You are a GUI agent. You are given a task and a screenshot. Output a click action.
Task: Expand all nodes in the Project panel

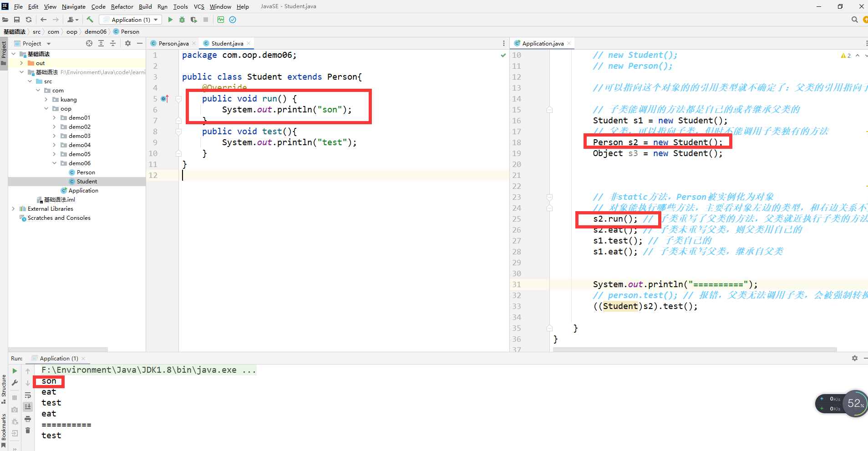point(101,43)
